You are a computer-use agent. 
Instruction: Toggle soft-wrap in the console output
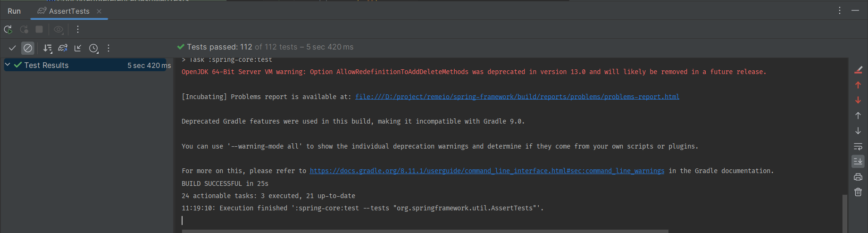coord(858,146)
